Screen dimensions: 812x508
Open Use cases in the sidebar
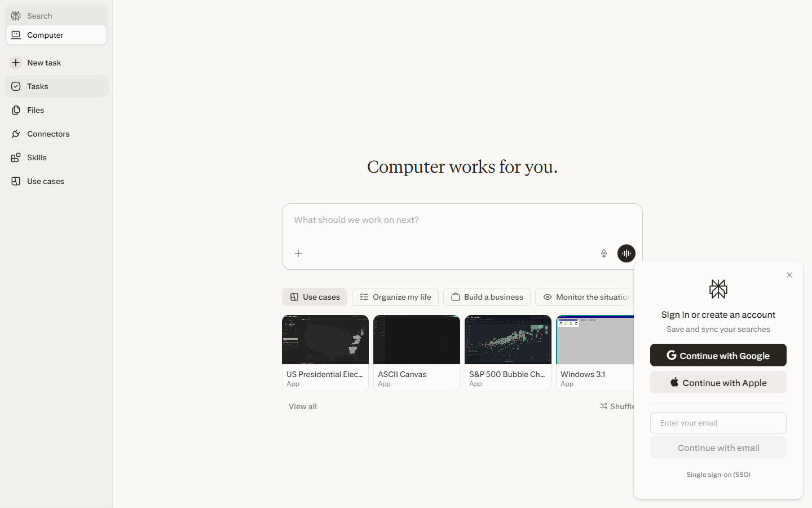pyautogui.click(x=56, y=181)
